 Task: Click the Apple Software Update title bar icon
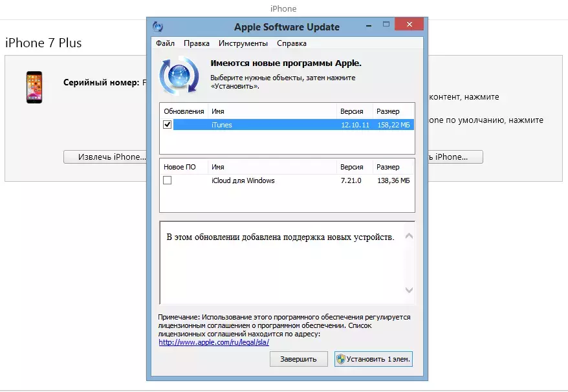tap(158, 27)
